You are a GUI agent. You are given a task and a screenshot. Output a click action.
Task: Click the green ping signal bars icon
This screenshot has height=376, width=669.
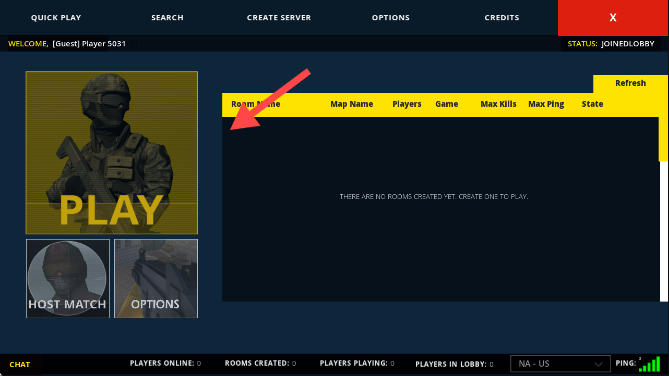click(x=650, y=364)
